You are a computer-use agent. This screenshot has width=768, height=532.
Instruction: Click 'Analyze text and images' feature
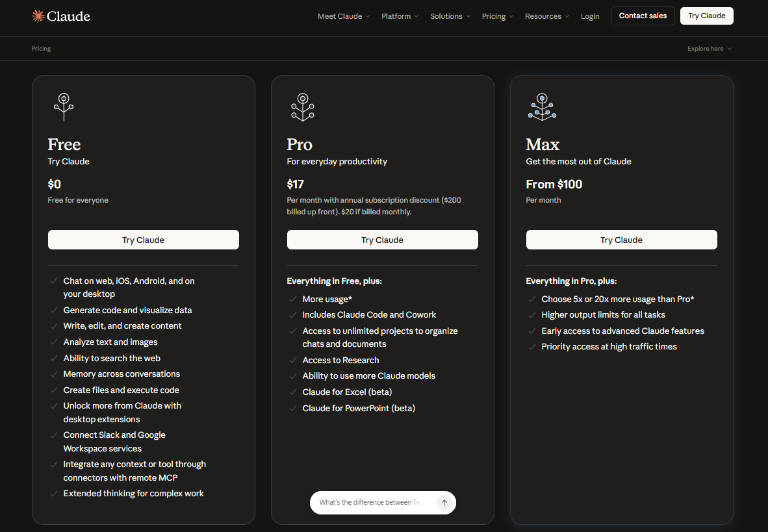pyautogui.click(x=110, y=342)
